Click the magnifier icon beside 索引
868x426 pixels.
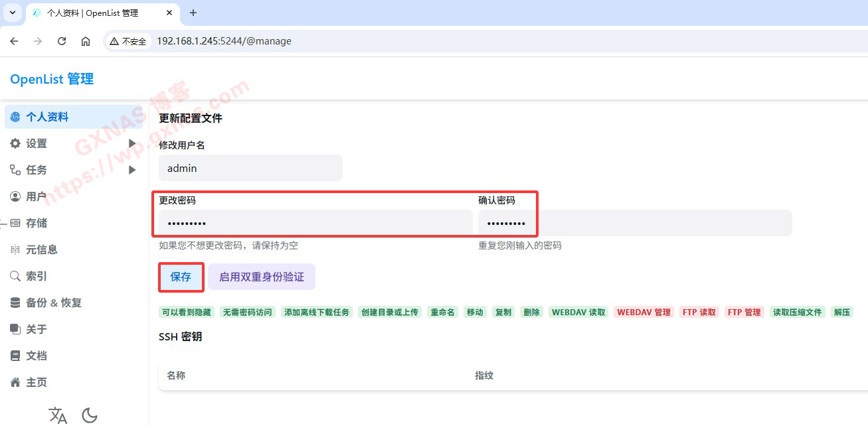pyautogui.click(x=15, y=276)
